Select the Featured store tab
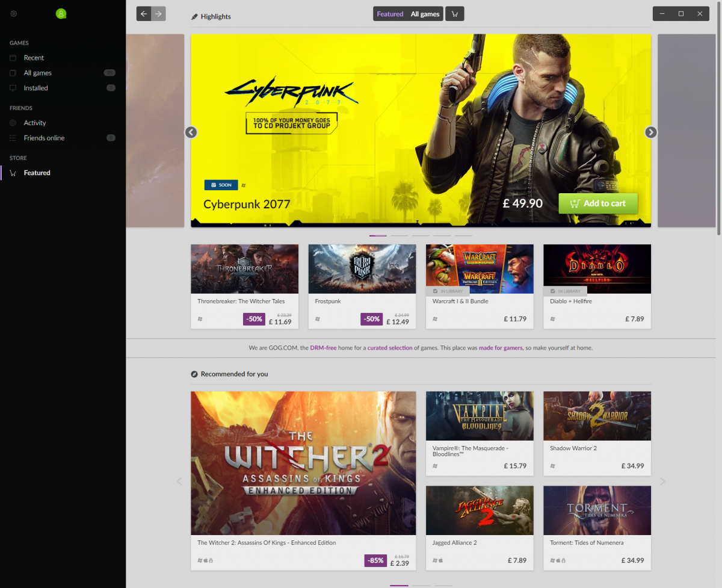This screenshot has width=722, height=588. (x=390, y=14)
